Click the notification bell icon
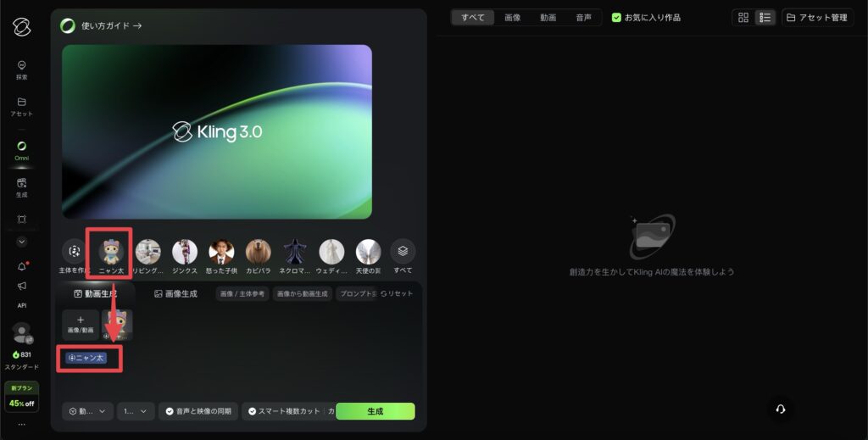 [22, 266]
